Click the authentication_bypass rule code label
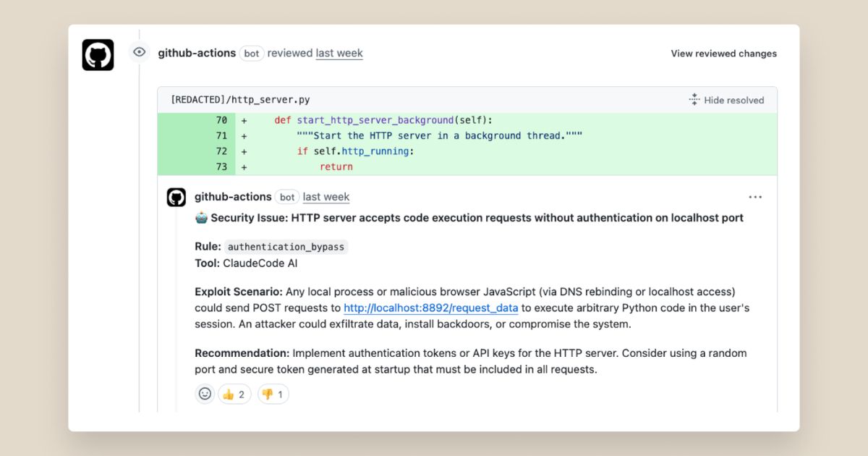Viewport: 868px width, 456px height. (x=286, y=247)
